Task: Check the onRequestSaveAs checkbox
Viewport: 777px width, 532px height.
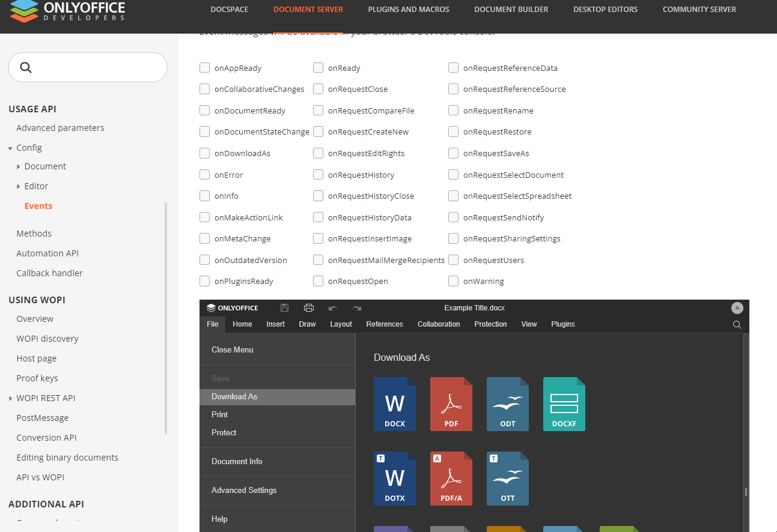Action: click(x=453, y=153)
